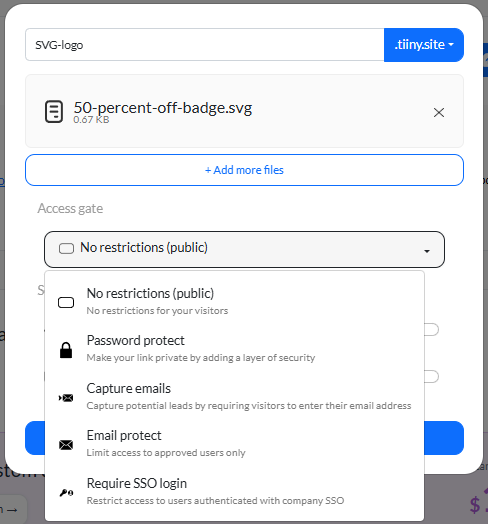Click the file document icon beside 50-percent-off-badge.svg
Image resolution: width=488 pixels, height=524 pixels.
54,112
